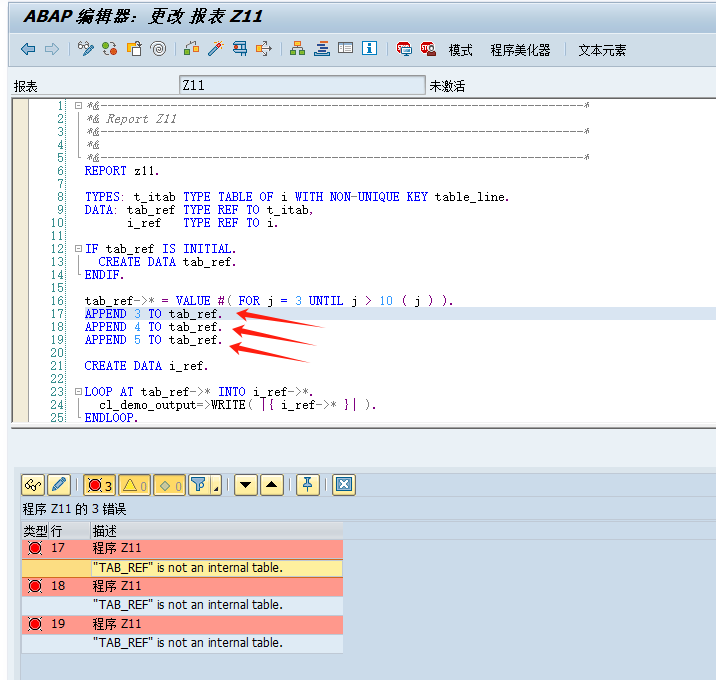
Task: Click the 'CREATE DATA i_ref.' statement
Action: coord(146,366)
